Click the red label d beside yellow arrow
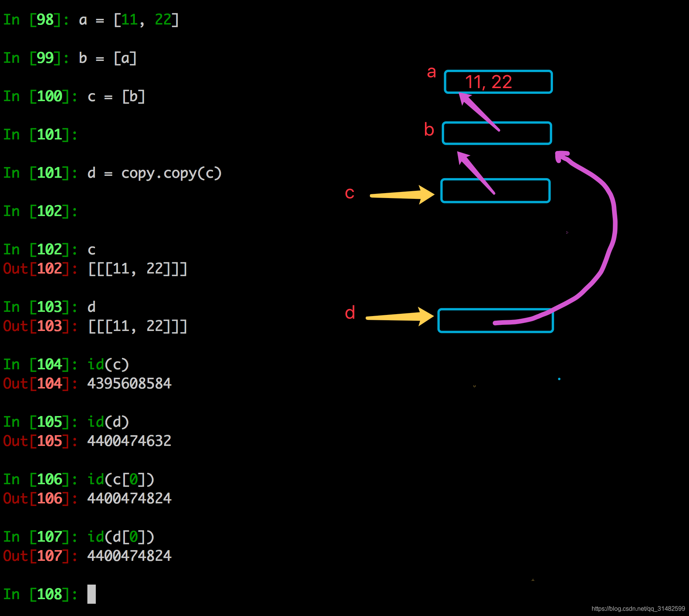 350,313
